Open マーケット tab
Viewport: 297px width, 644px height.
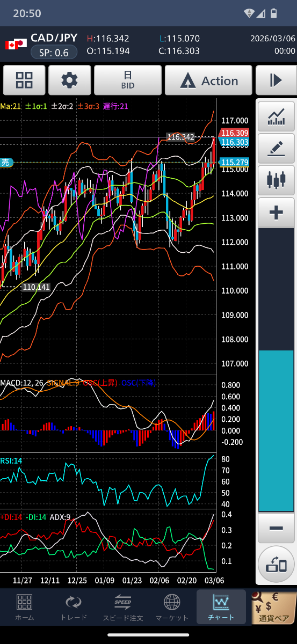(x=172, y=607)
